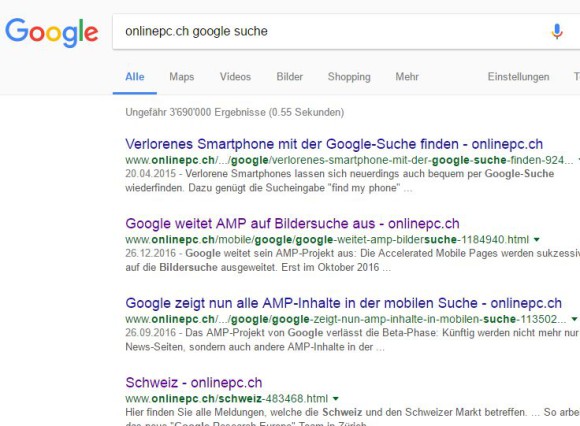Click the green URL of the verlorenes-smartphone result
Image resolution: width=580 pixels, height=426 pixels.
[349, 160]
